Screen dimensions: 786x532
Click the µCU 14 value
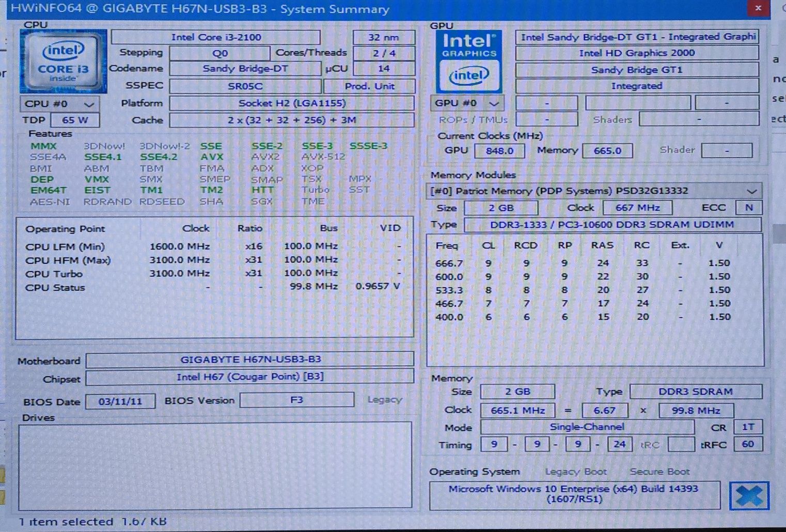point(384,69)
